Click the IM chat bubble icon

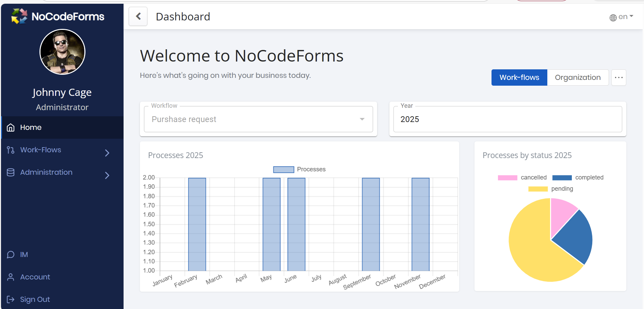11,255
